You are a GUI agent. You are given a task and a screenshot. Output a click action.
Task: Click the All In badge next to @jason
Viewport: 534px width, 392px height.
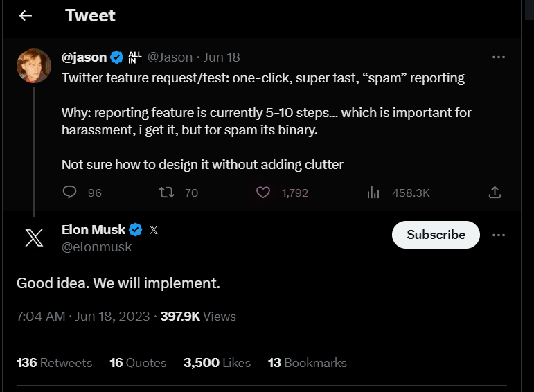[x=135, y=57]
